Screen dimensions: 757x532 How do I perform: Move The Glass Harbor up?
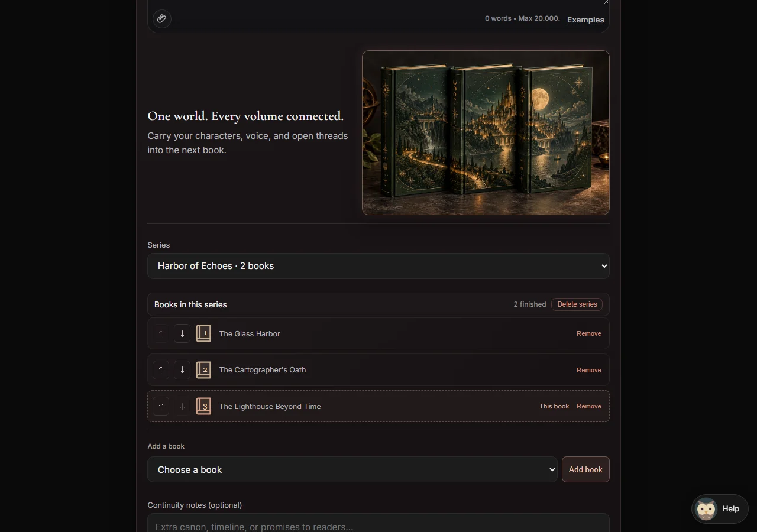(161, 333)
